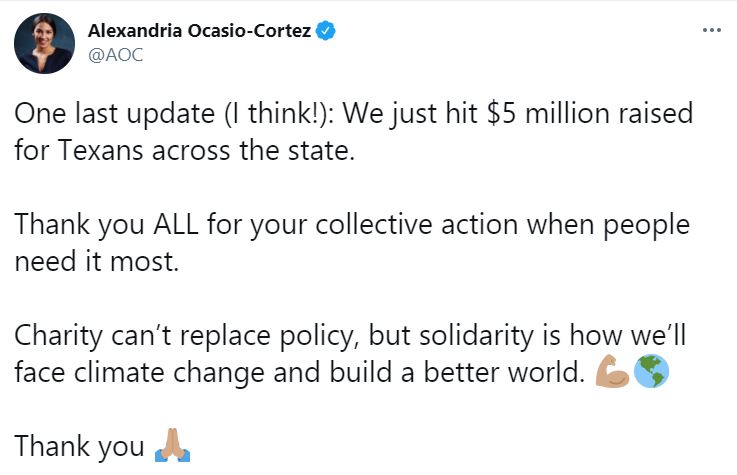Click the blue verified badge checkmark
The width and height of the screenshot is (737, 475).
[x=325, y=31]
